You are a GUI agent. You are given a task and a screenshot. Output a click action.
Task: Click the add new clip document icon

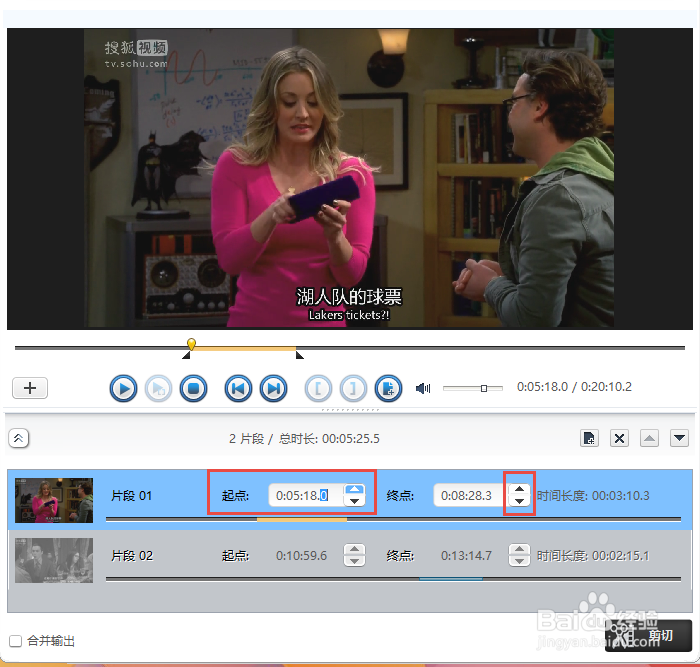pos(388,388)
